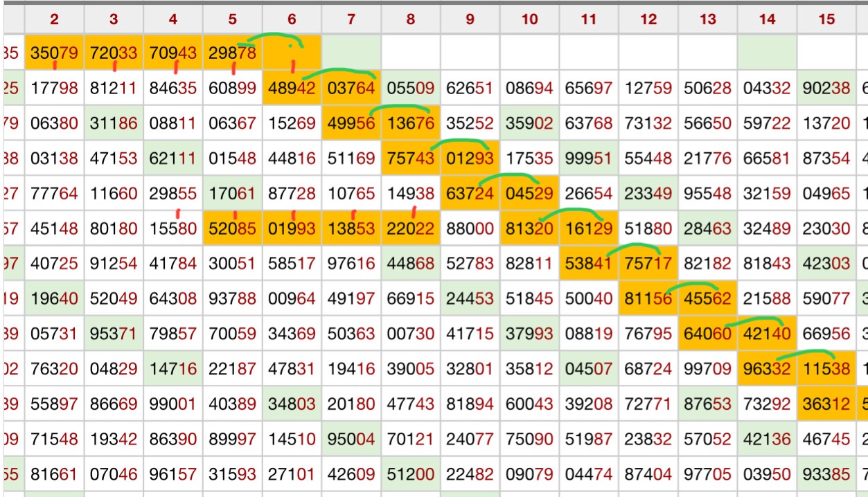Select column header 15
The height and width of the screenshot is (497, 868).
click(x=827, y=19)
